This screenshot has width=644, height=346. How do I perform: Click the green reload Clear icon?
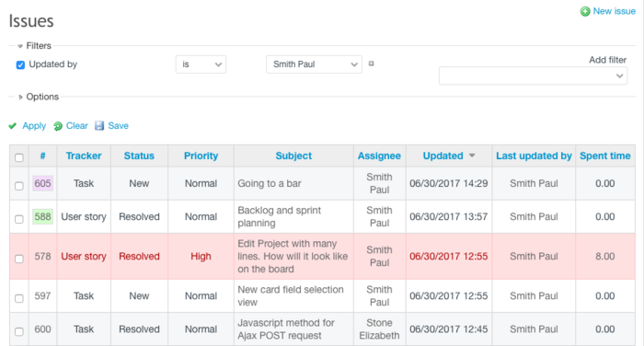tap(58, 126)
